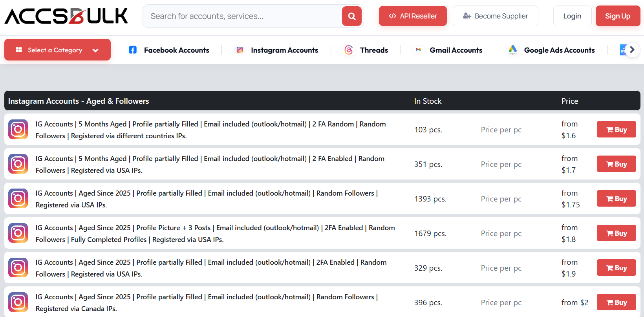Viewport: 644px width, 317px height.
Task: Open Threads category
Action: coord(374,50)
